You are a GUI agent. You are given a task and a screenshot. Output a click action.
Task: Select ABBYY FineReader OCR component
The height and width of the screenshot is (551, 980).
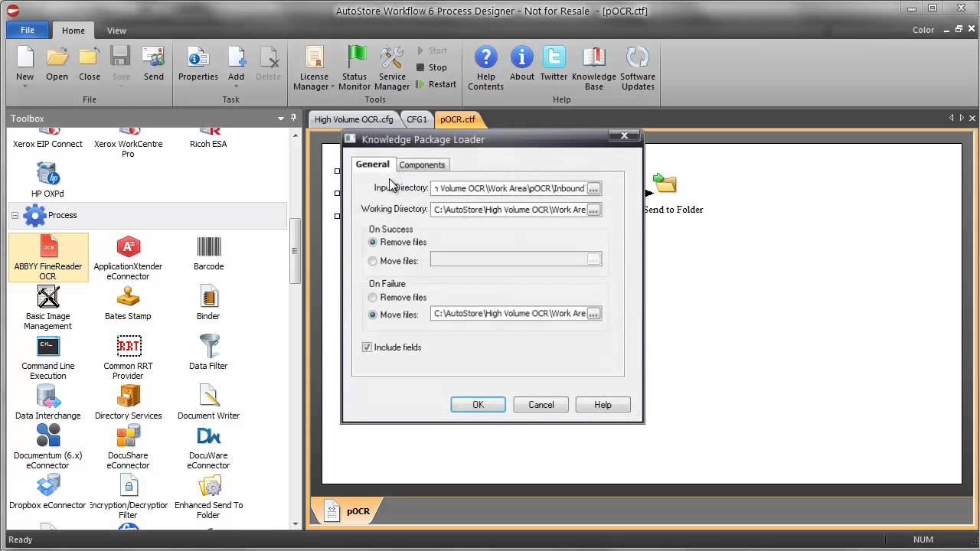[48, 258]
